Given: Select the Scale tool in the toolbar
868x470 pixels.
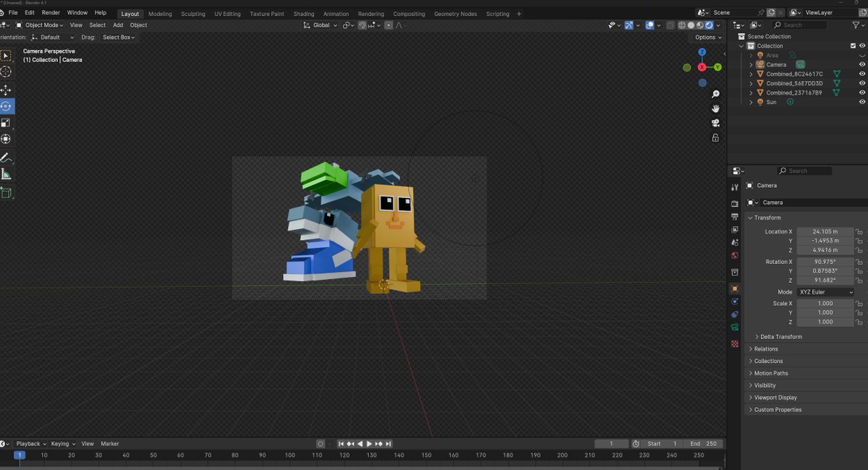Looking at the screenshot, I should 6,122.
